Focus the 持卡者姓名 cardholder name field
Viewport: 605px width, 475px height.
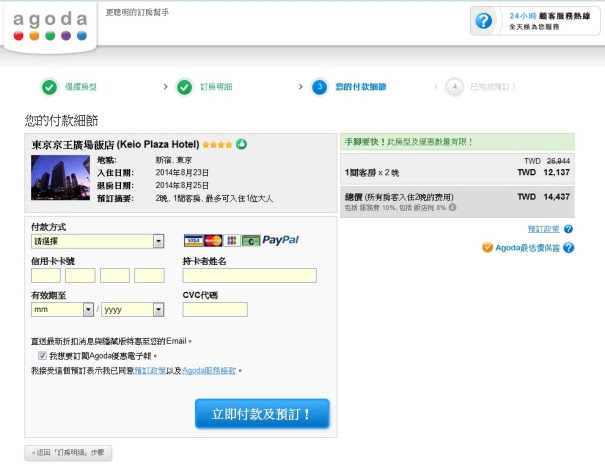pyautogui.click(x=250, y=276)
